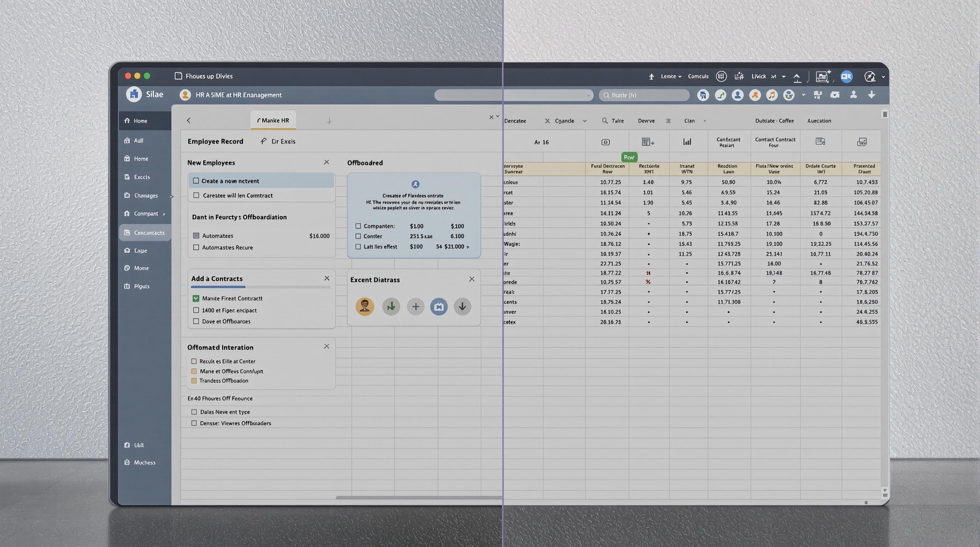Screen dimensions: 980x547
Task: Click the blue camera icon in Excent Diatrass
Action: [x=439, y=307]
